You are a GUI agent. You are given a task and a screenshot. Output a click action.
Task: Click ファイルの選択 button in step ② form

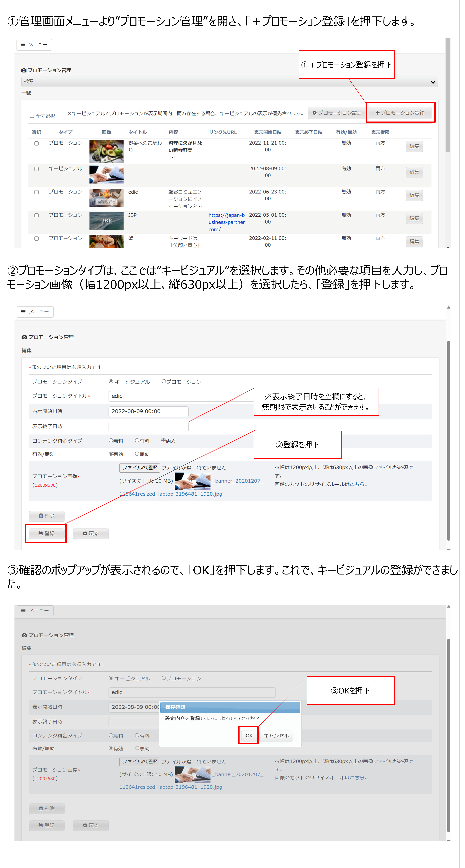[x=139, y=468]
